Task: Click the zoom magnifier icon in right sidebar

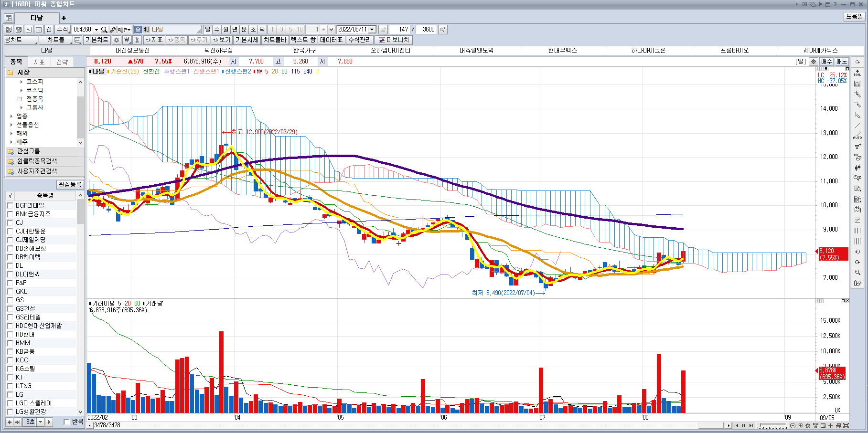Action: pos(857,273)
